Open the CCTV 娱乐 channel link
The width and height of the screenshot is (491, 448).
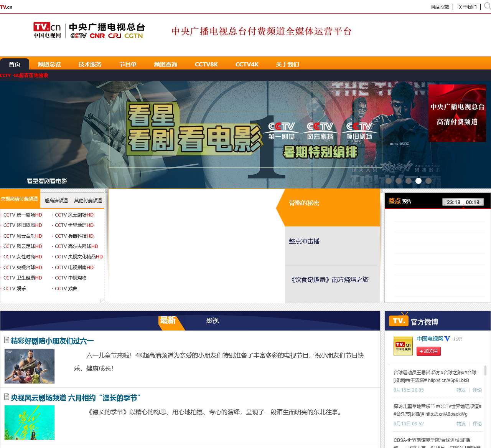tap(15, 288)
